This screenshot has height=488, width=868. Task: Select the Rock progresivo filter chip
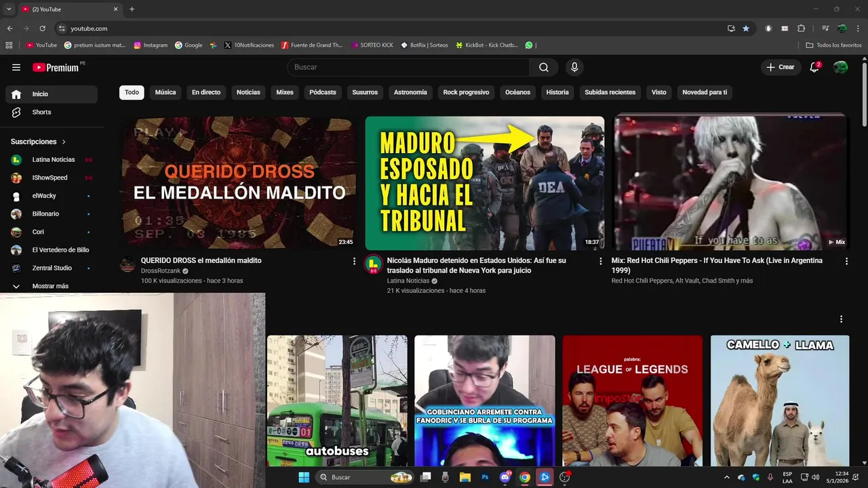pos(466,92)
